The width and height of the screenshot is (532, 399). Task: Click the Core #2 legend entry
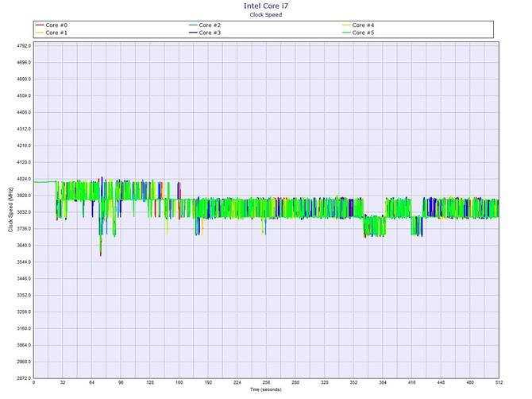pos(205,25)
